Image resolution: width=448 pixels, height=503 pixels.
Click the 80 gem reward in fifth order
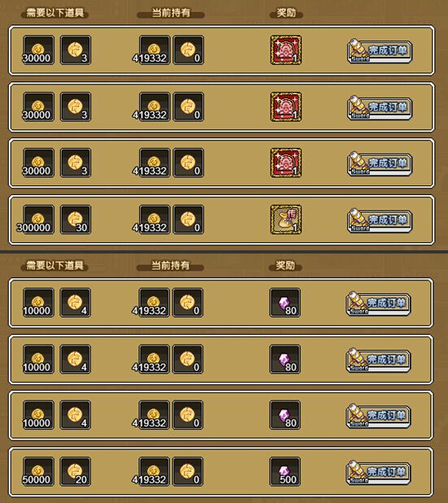285,302
